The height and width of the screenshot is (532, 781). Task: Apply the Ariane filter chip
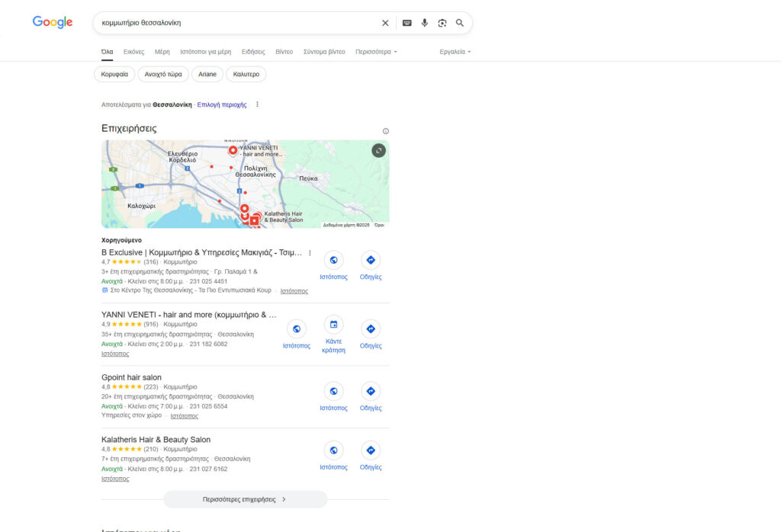(x=207, y=74)
